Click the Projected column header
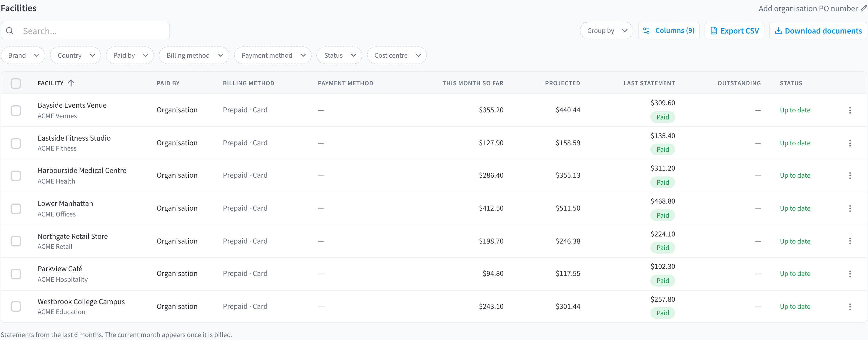 point(562,83)
